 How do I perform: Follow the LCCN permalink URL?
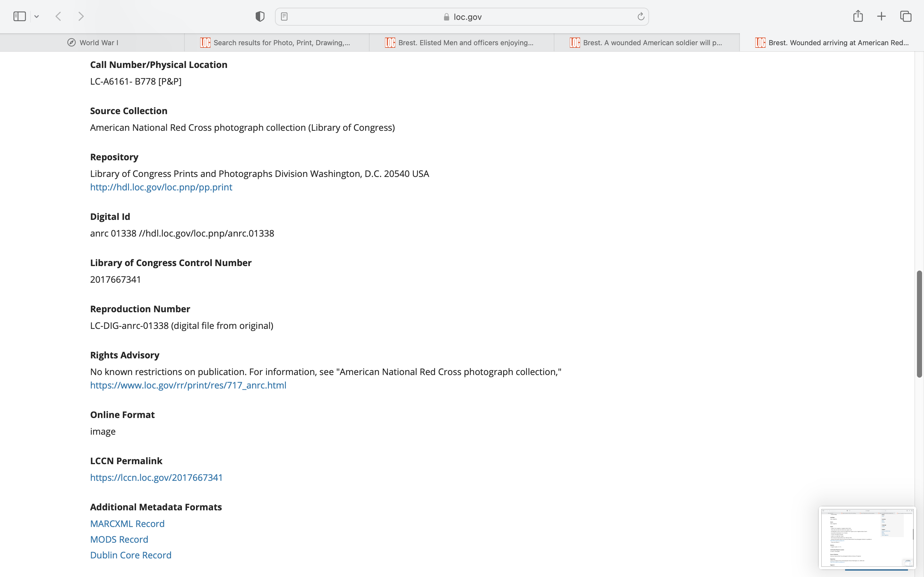tap(156, 477)
